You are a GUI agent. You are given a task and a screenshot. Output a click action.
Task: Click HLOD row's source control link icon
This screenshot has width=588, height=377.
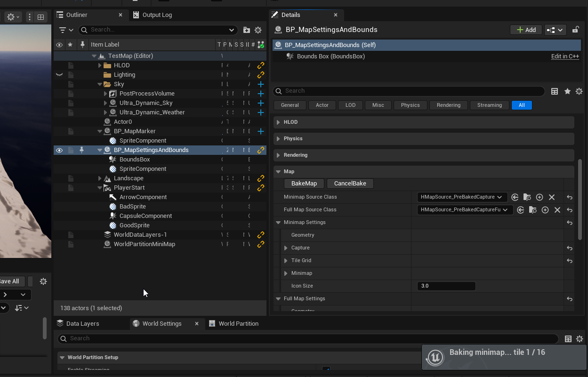(260, 65)
